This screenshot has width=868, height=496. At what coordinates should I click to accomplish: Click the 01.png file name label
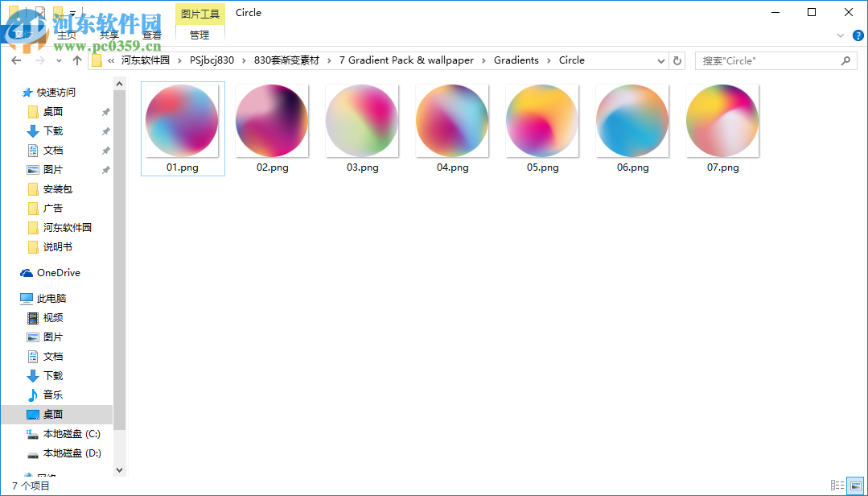(x=182, y=167)
